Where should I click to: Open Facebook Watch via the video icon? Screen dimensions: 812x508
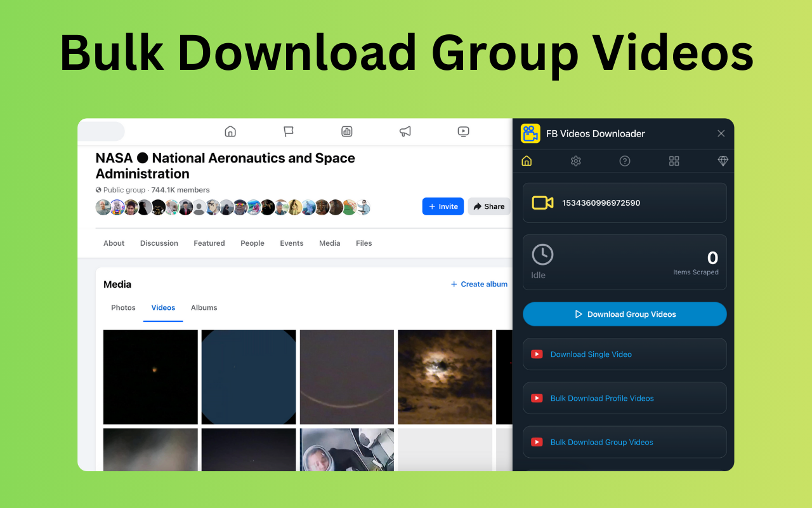click(463, 131)
